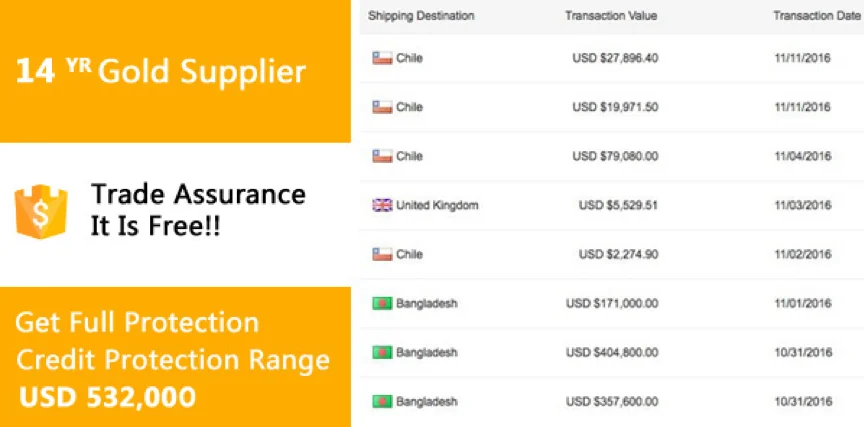Click the 11/01/2016 transaction date
This screenshot has width=864, height=427.
[803, 303]
